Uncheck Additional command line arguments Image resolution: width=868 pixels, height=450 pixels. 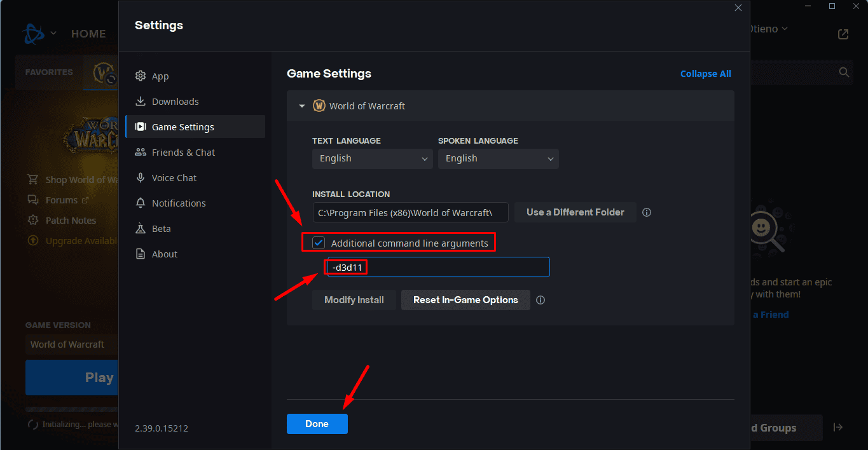(x=317, y=242)
